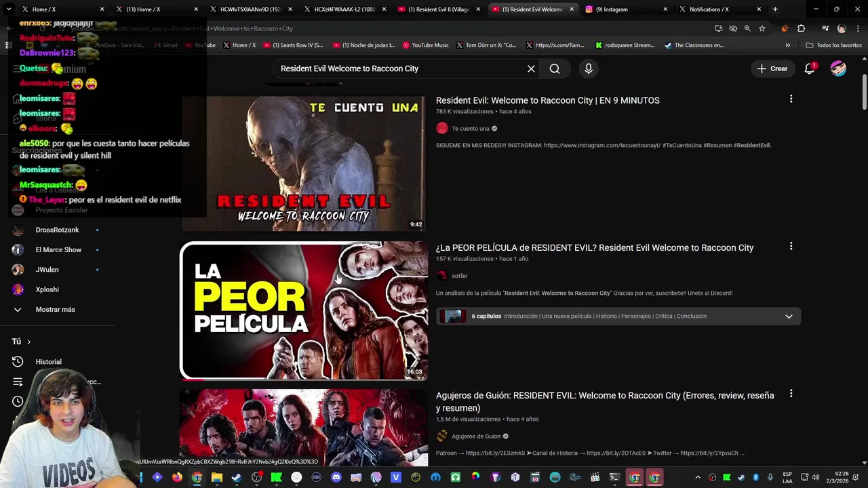Image resolution: width=868 pixels, height=488 pixels.
Task: Click the sotfer channel avatar
Action: (x=442, y=276)
